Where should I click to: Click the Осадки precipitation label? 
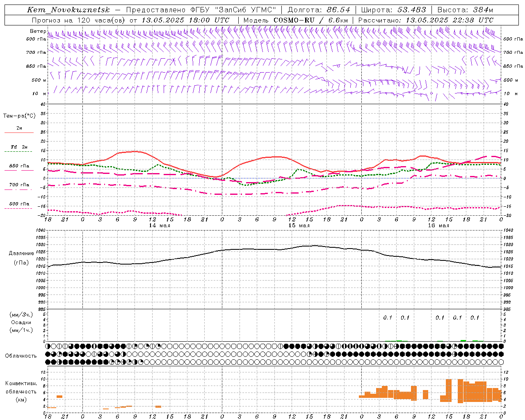coord(21,322)
